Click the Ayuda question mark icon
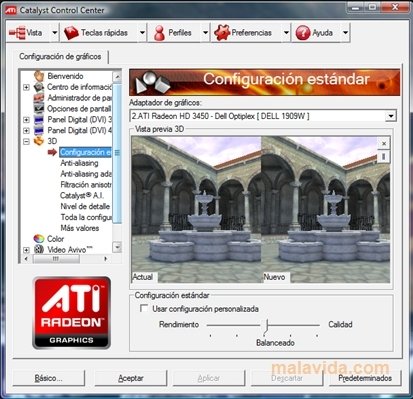The height and width of the screenshot is (399, 413). coord(303,33)
